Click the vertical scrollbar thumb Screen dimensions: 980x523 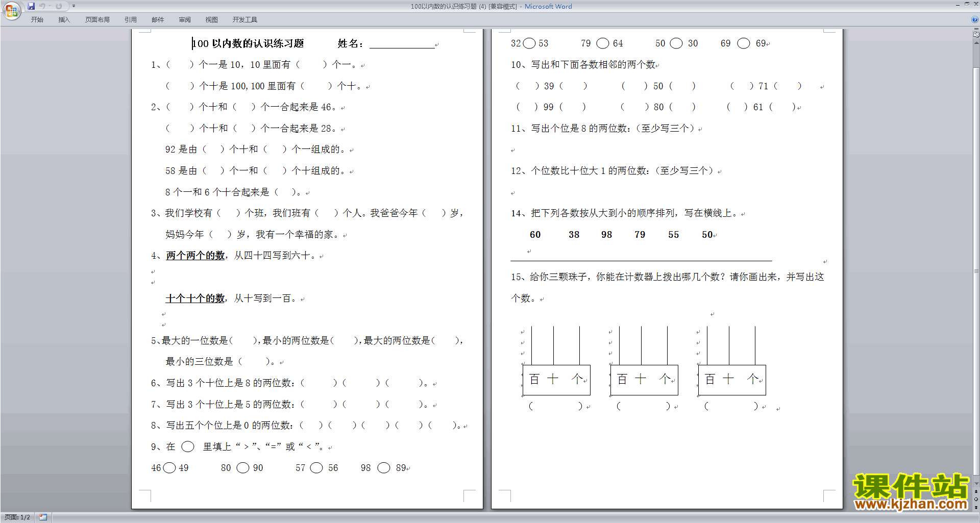point(976,272)
